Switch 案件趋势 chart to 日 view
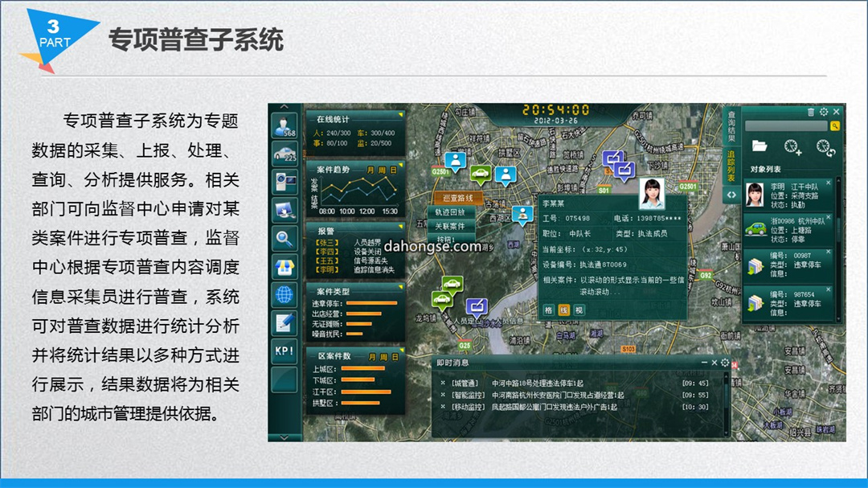This screenshot has width=868, height=488. [393, 170]
